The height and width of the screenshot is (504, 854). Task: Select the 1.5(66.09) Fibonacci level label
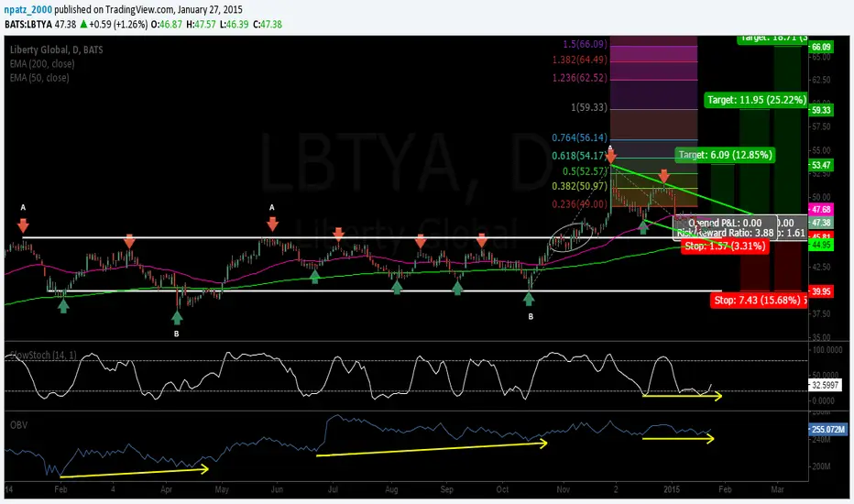[585, 44]
